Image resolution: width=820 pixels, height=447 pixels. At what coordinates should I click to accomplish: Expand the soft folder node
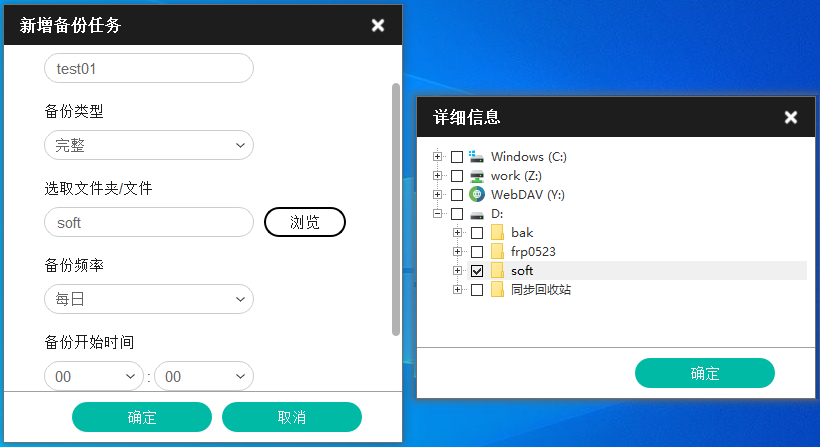tap(457, 270)
